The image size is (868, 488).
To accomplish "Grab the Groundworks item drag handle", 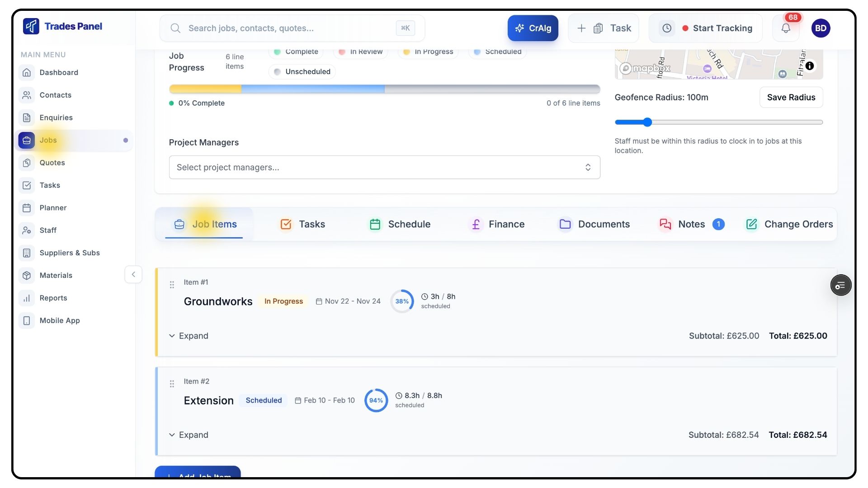I will click(x=172, y=285).
